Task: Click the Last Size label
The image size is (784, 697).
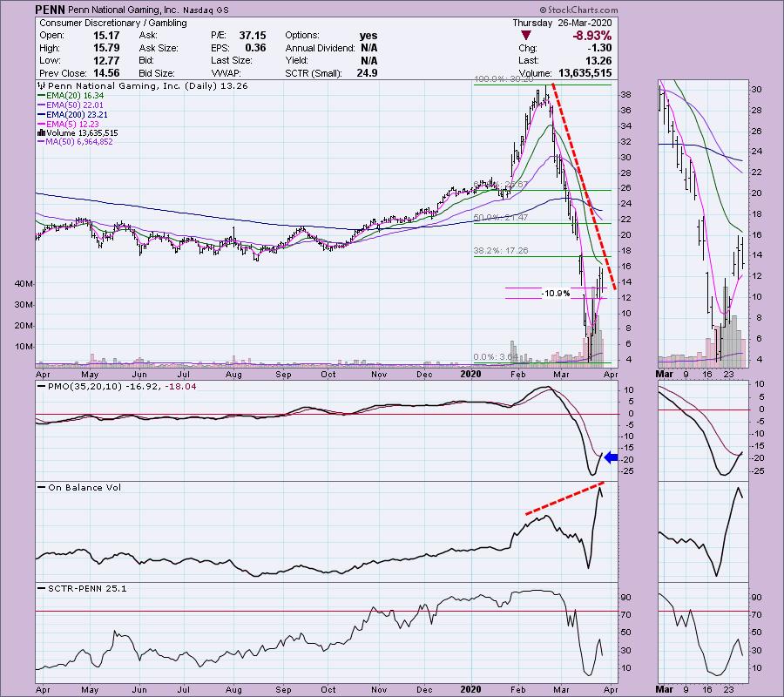Action: coord(232,60)
